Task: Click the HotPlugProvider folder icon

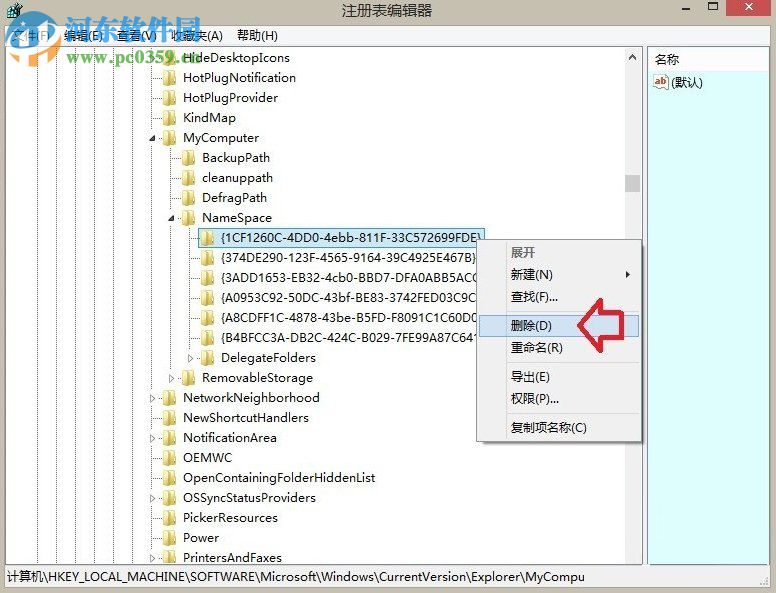Action: click(169, 98)
